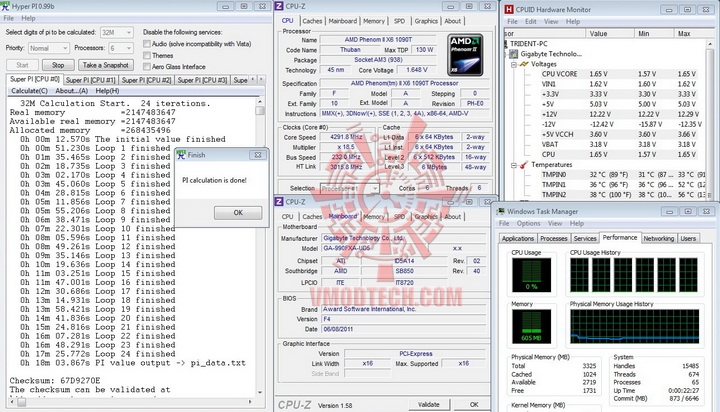Open the CPU-Z Processor Selection dropdown

349,188
